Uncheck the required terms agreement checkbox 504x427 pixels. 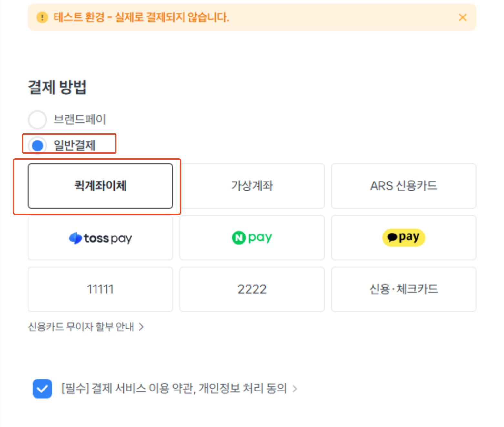pos(42,389)
